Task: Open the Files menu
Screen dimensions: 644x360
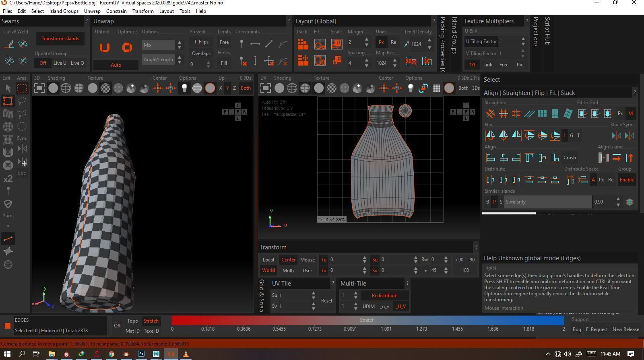Action: click(8, 11)
